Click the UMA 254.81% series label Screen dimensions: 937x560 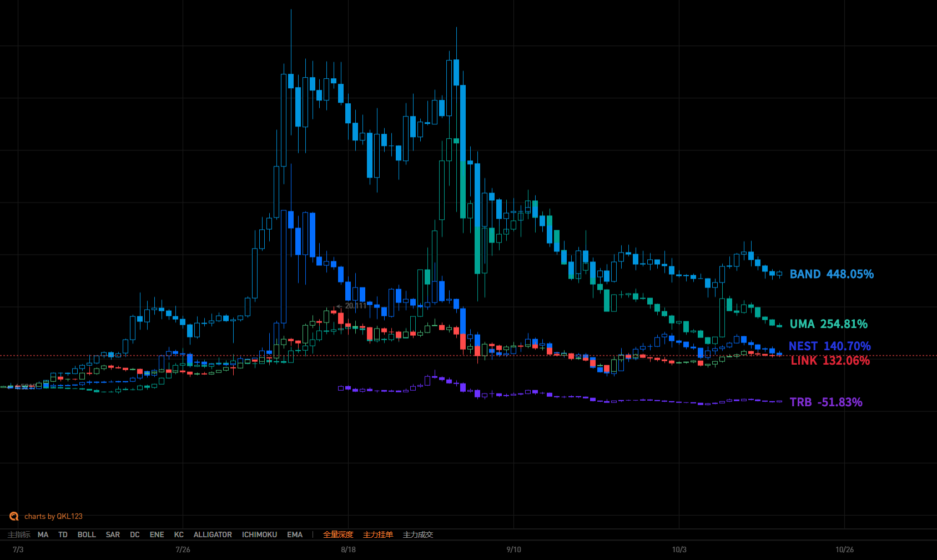828,324
